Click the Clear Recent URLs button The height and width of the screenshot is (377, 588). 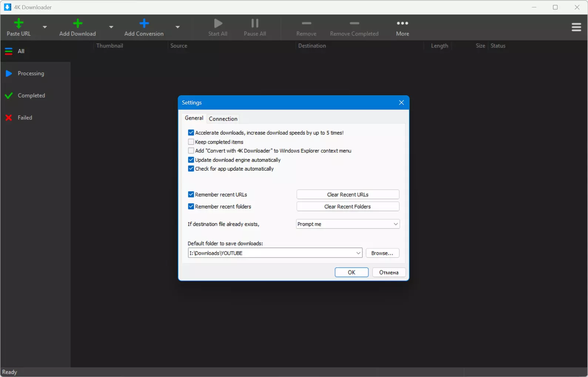click(x=348, y=194)
